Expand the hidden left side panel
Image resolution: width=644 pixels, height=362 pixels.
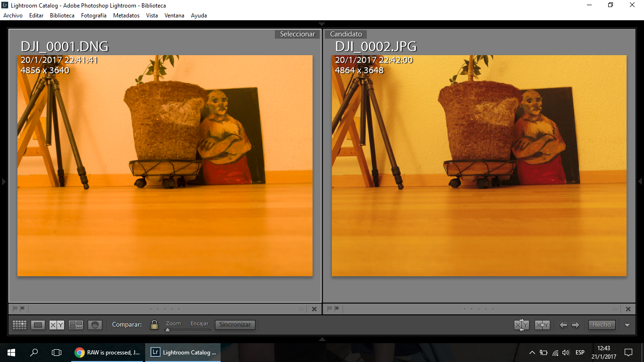(3, 181)
